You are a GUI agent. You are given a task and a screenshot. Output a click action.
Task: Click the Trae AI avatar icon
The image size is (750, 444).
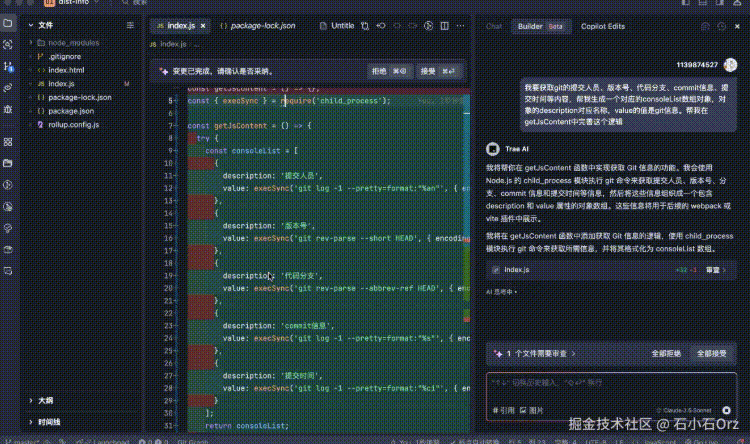pos(493,149)
